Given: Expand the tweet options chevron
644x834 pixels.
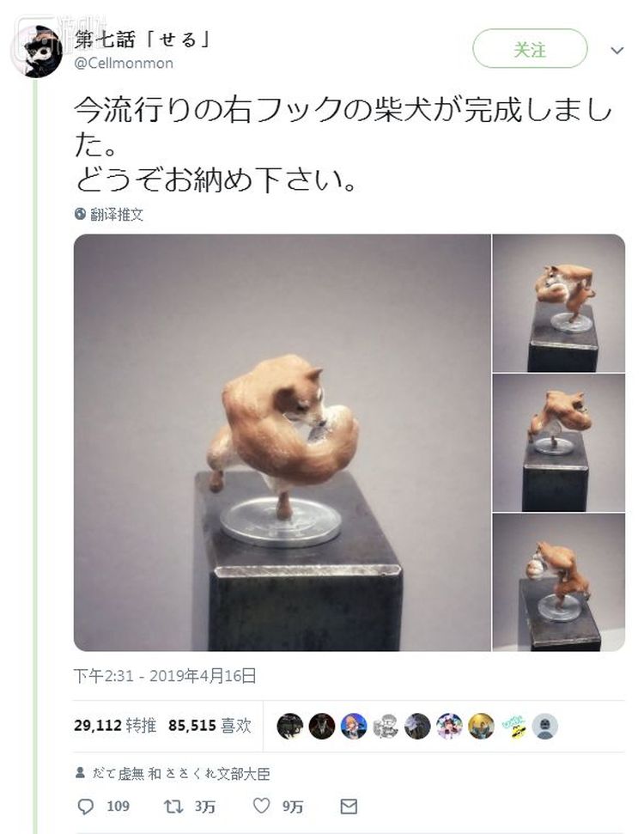Looking at the screenshot, I should coord(617,51).
